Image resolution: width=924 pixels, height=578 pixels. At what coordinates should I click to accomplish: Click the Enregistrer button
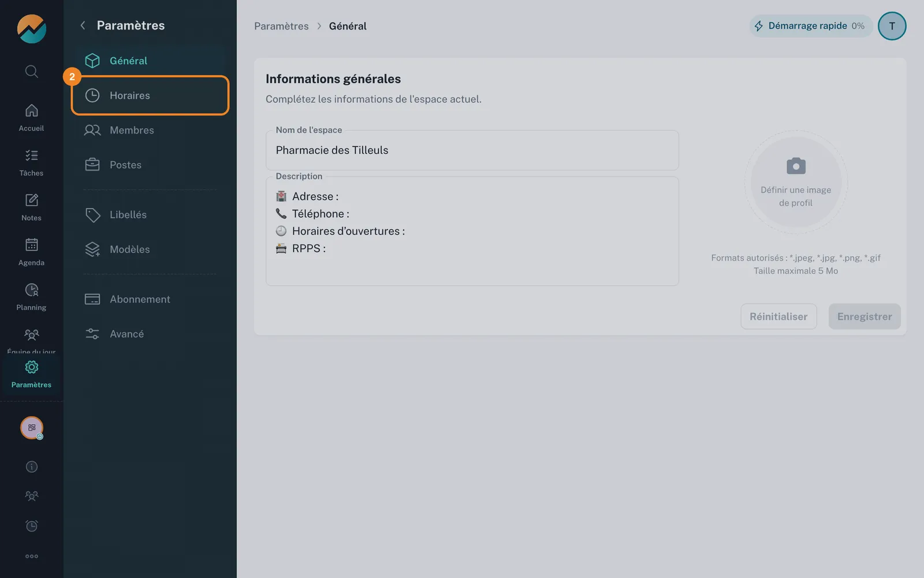click(x=865, y=317)
